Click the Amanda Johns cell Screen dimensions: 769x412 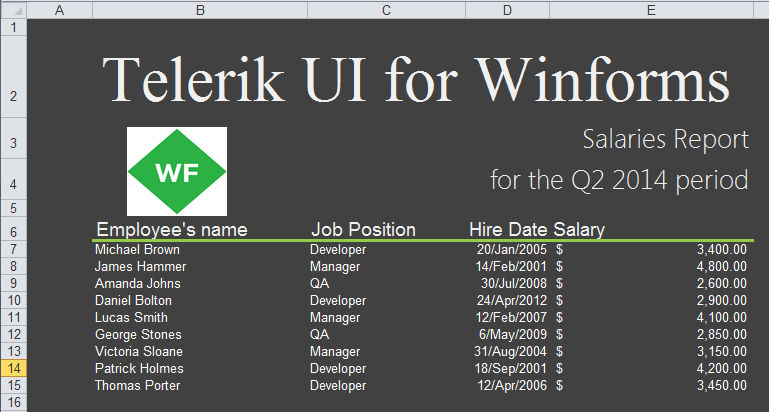coord(137,283)
